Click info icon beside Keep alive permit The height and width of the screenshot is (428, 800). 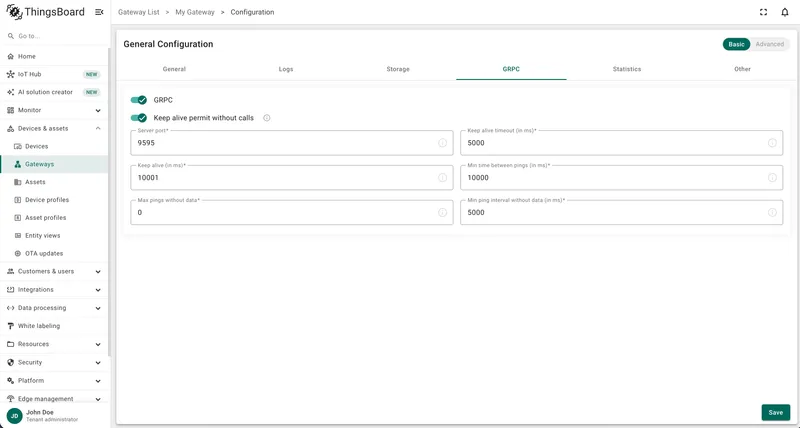(266, 118)
